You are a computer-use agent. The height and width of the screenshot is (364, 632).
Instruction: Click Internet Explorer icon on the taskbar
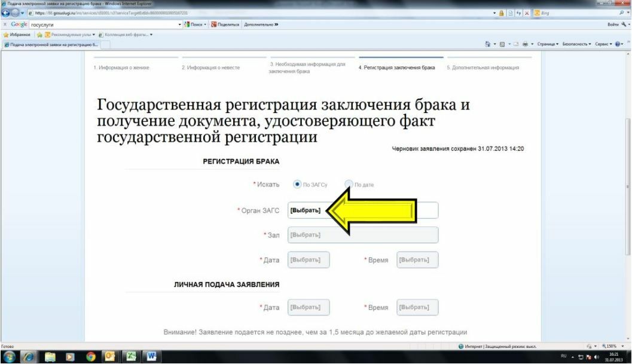click(x=28, y=357)
